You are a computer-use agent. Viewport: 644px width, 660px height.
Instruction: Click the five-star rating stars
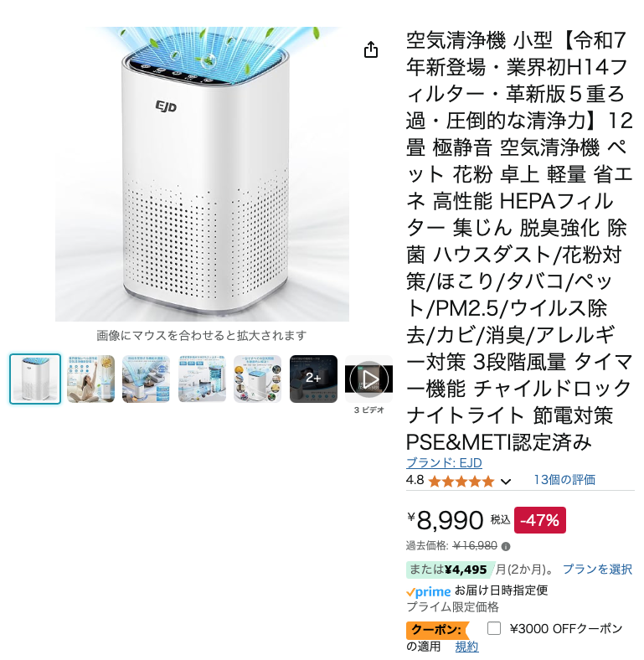pyautogui.click(x=461, y=481)
